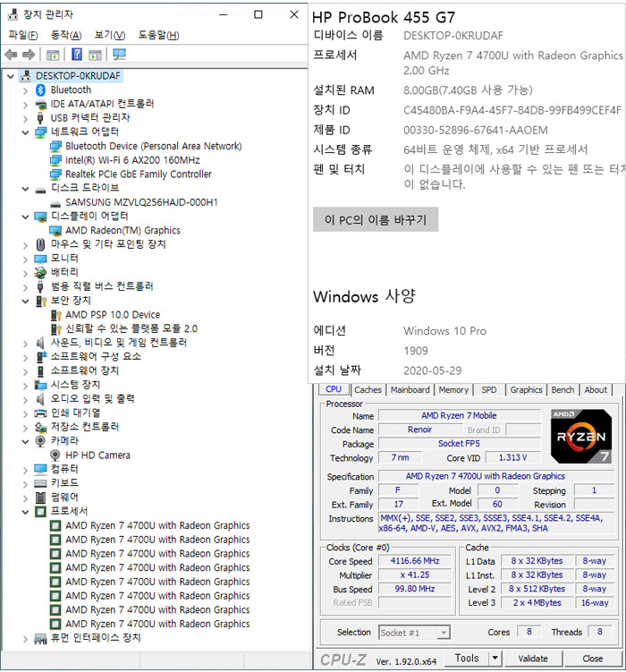Screen dimensions: 626x672
Task: Click the 휴먼 인터페이스 장치 icon
Action: [x=40, y=639]
